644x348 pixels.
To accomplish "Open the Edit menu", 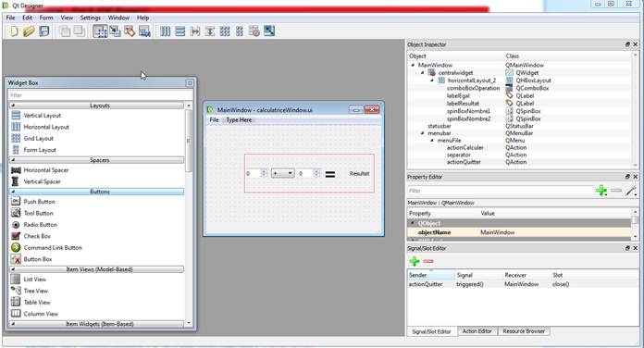I will (27, 18).
